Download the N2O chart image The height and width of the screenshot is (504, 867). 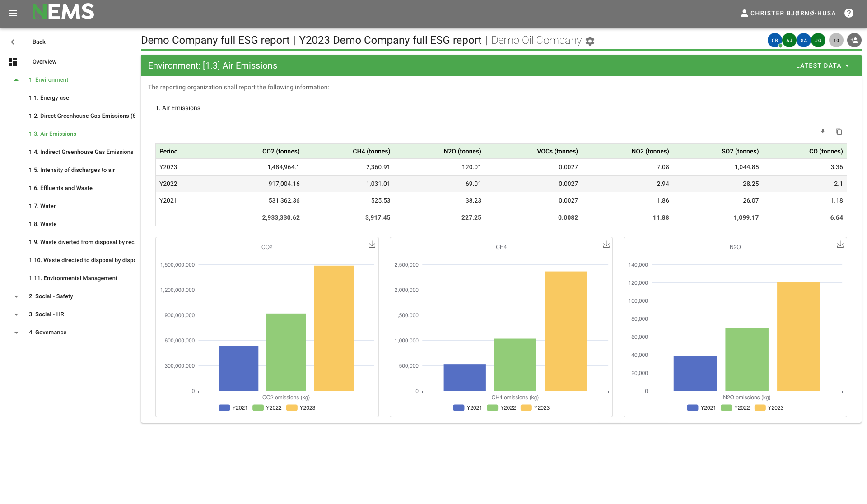click(x=840, y=245)
